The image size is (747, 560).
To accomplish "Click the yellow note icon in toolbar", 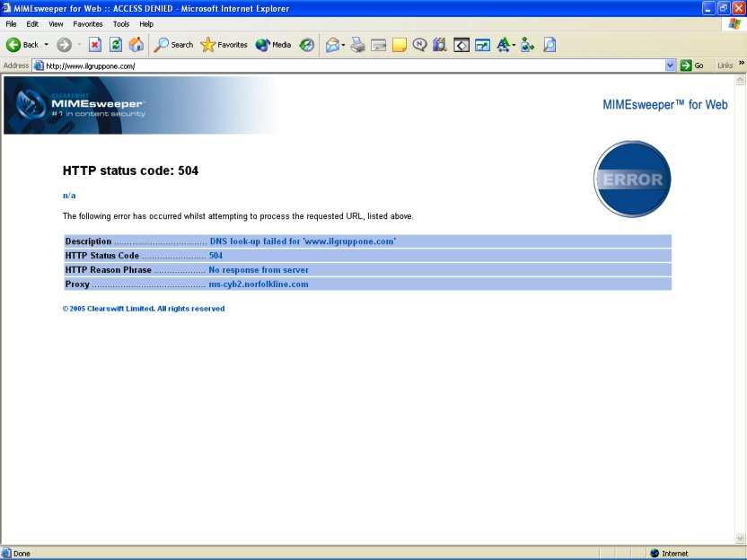I will tap(399, 45).
